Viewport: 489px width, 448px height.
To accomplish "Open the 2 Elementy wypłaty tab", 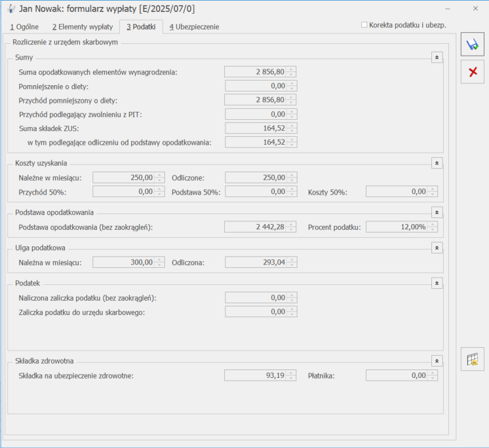I will click(83, 27).
